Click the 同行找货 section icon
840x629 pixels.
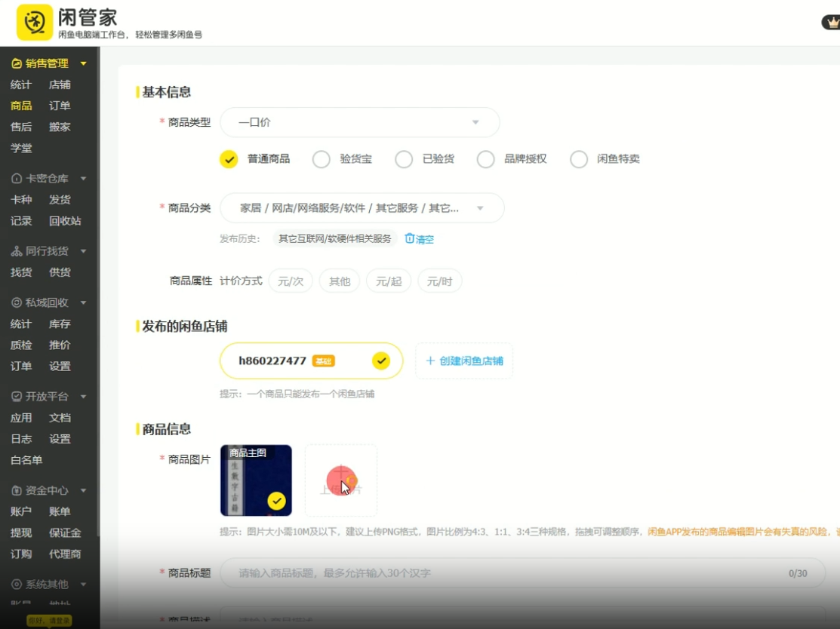pyautogui.click(x=17, y=251)
